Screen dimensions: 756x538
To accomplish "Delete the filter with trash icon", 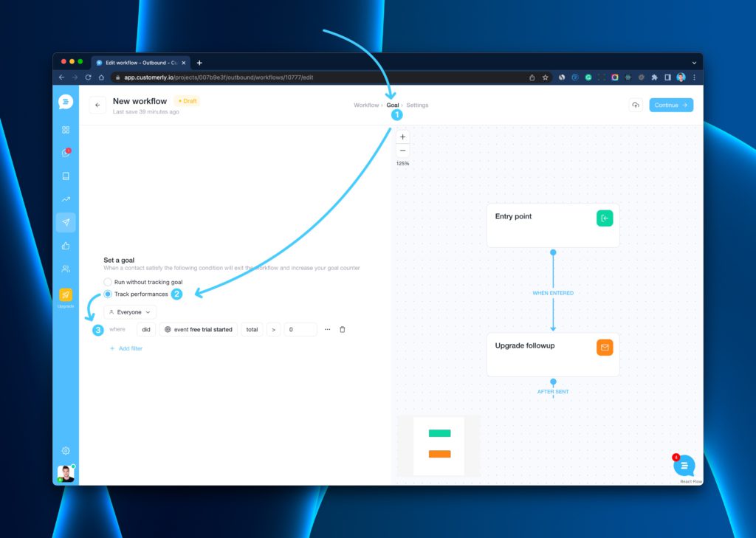I will coord(343,330).
